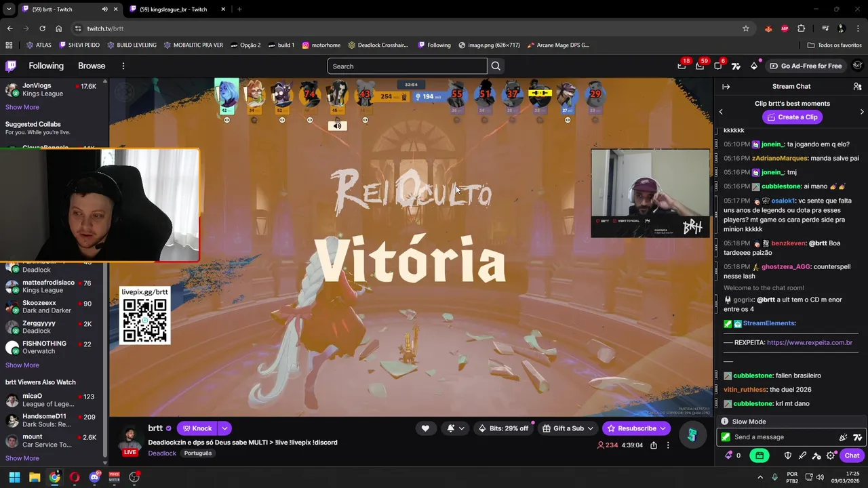
Task: Collapse the Stream Chat panel
Action: [726, 86]
